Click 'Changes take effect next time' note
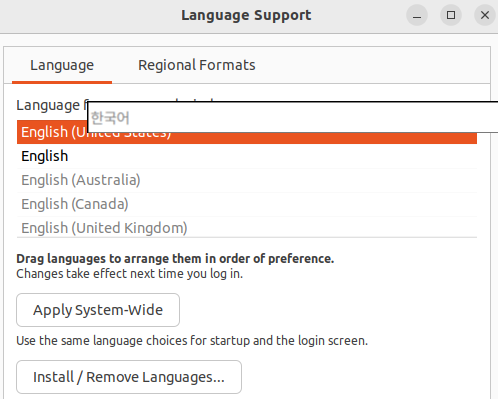This screenshot has width=498, height=399. pyautogui.click(x=130, y=274)
